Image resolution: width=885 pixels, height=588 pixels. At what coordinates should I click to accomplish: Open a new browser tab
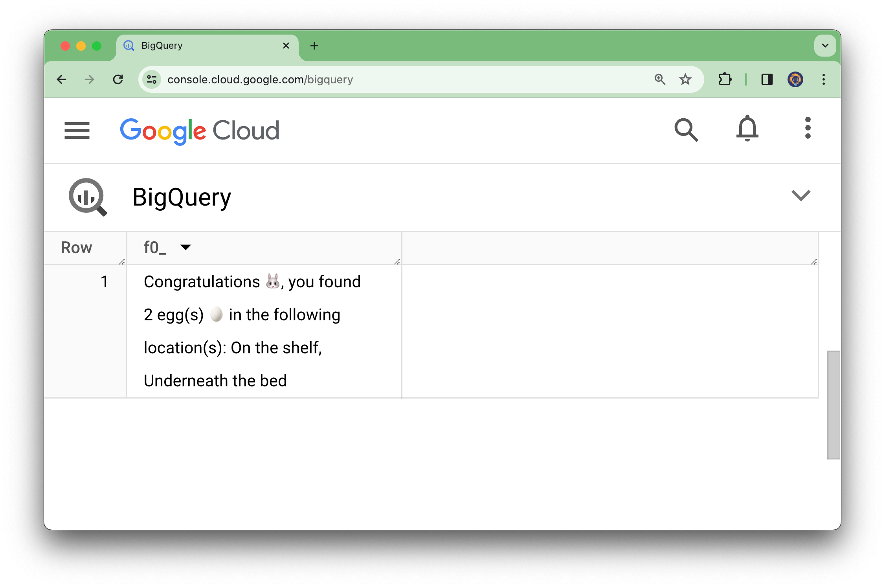314,46
